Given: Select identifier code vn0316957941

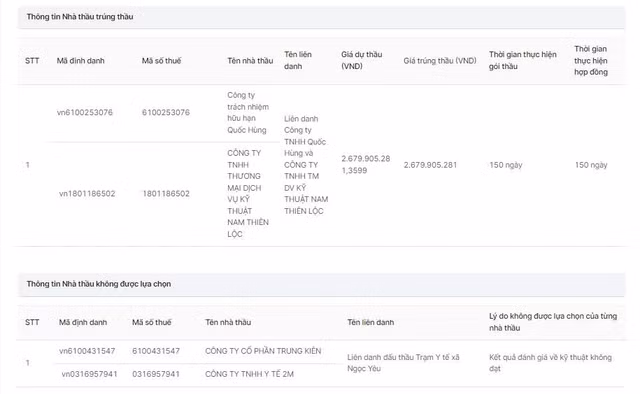Looking at the screenshot, I should click(x=89, y=374).
